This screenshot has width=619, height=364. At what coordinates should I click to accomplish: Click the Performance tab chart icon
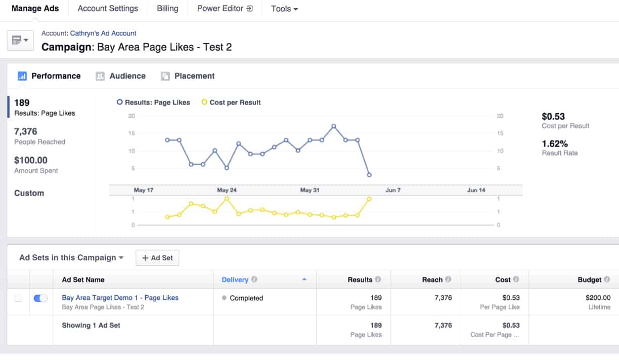click(x=22, y=76)
